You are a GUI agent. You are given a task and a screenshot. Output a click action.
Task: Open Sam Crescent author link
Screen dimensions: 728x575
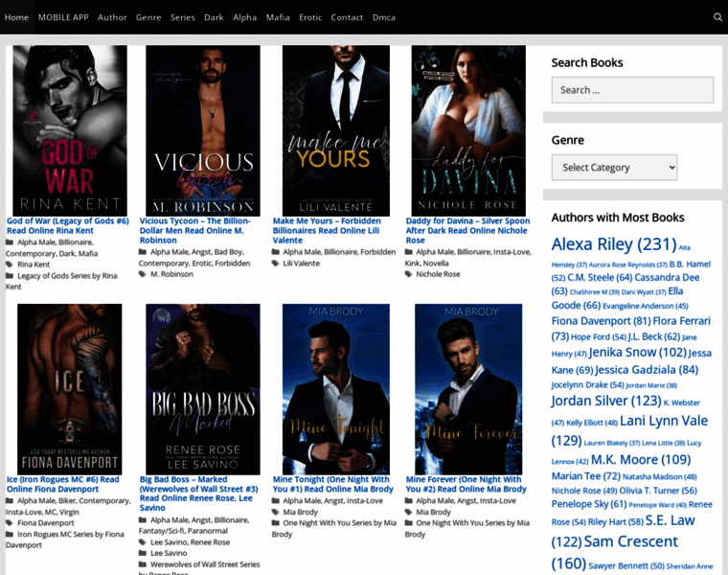pos(630,541)
